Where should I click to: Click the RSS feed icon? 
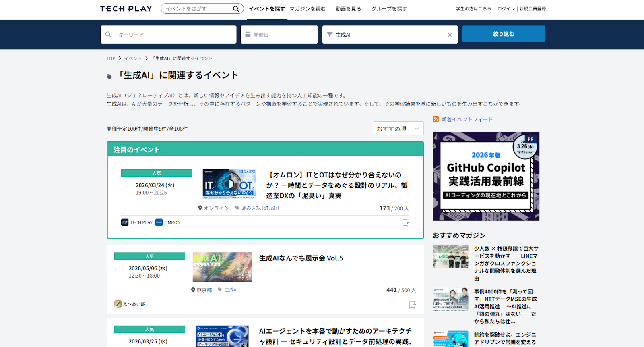pos(436,119)
